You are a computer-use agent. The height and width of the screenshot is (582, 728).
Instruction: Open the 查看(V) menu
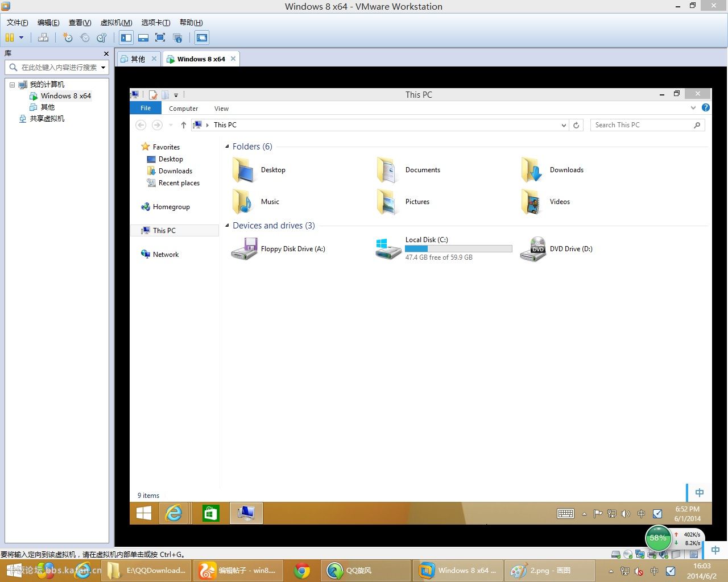80,23
